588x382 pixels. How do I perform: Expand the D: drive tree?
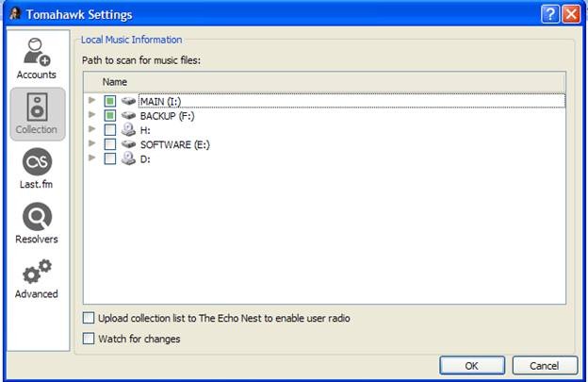click(x=91, y=158)
